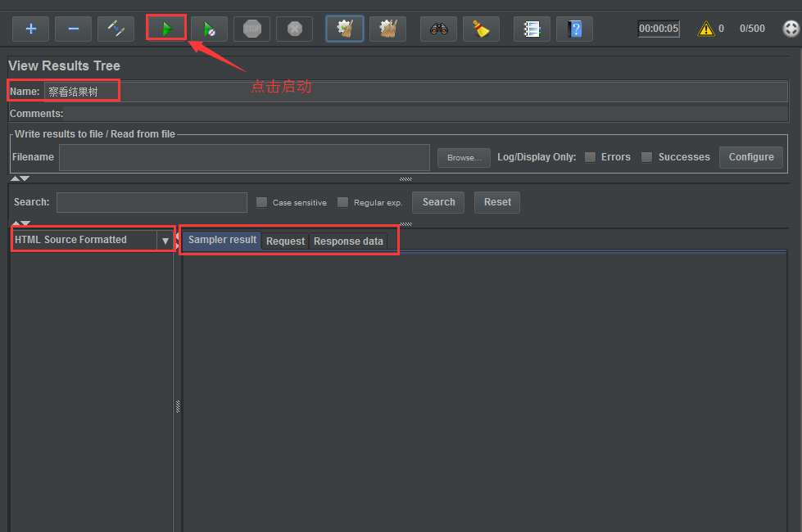
Task: Click the Clear All icon
Action: click(387, 29)
